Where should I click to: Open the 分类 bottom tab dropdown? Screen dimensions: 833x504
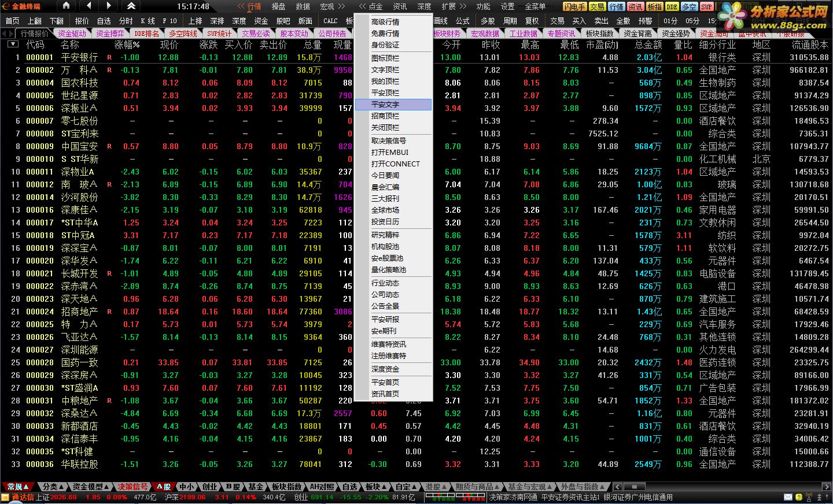click(54, 487)
